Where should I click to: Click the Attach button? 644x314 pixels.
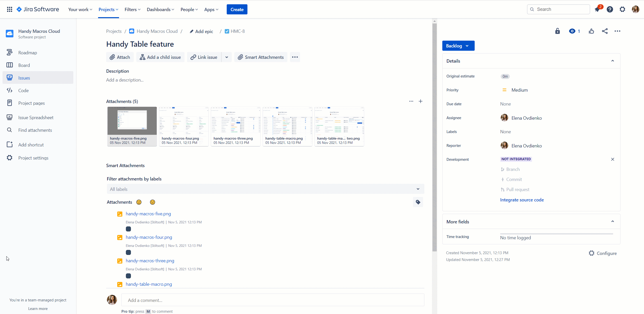120,57
